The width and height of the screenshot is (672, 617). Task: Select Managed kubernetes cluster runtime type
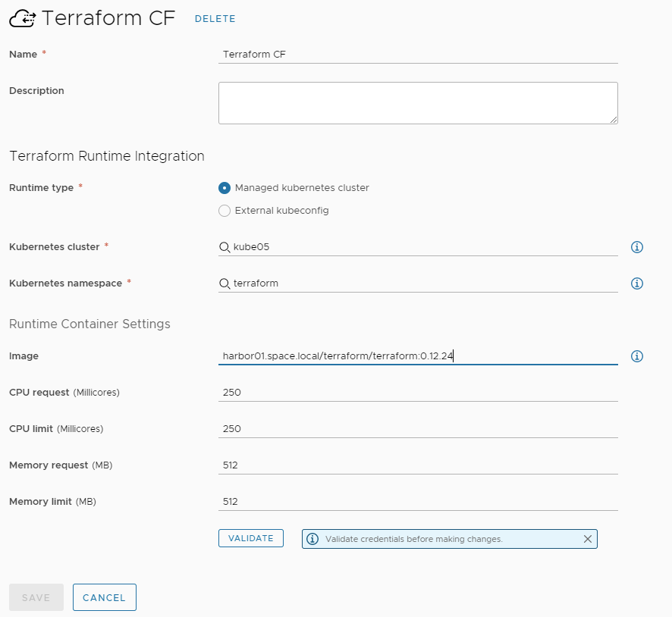pos(225,188)
